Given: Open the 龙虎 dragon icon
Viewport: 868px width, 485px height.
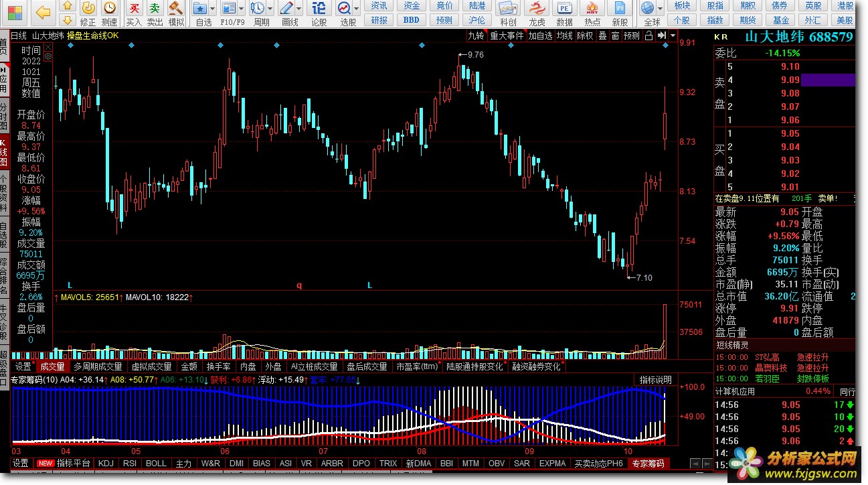Looking at the screenshot, I should (x=537, y=9).
